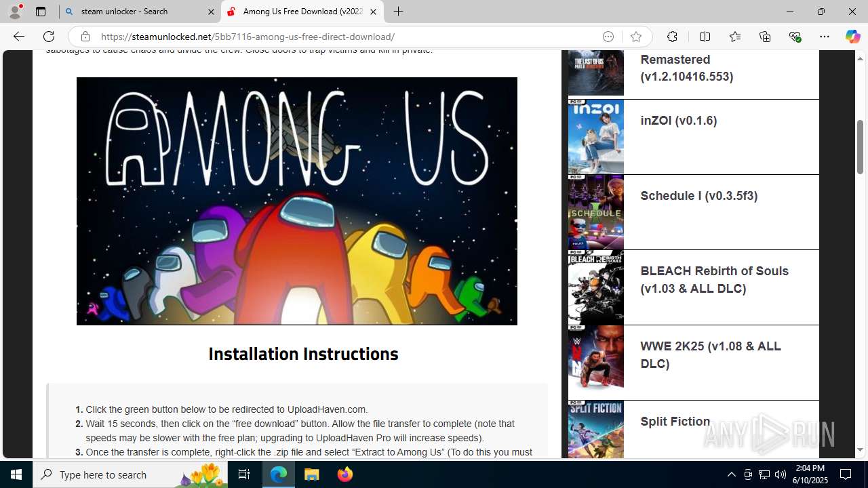Open the Collections panel
Viewport: 868px width, 488px height.
765,37
